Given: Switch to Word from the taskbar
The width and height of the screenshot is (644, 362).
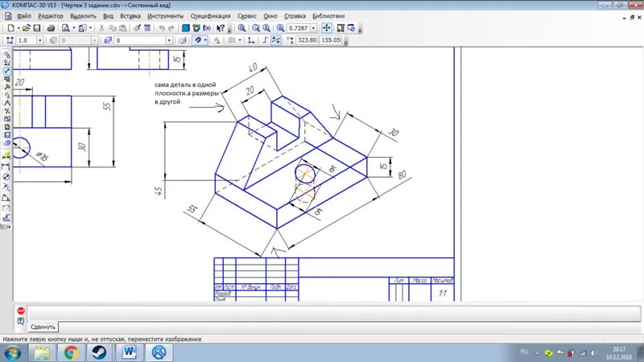Looking at the screenshot, I should point(129,352).
